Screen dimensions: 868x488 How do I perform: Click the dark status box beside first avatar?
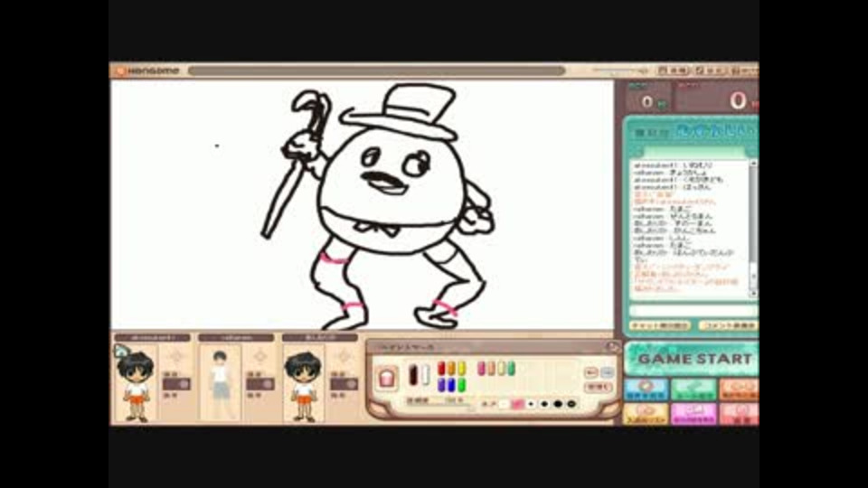(x=176, y=384)
